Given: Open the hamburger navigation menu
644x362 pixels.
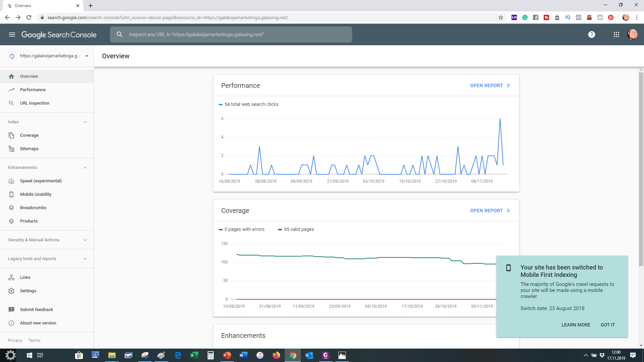Looking at the screenshot, I should click(12, 35).
